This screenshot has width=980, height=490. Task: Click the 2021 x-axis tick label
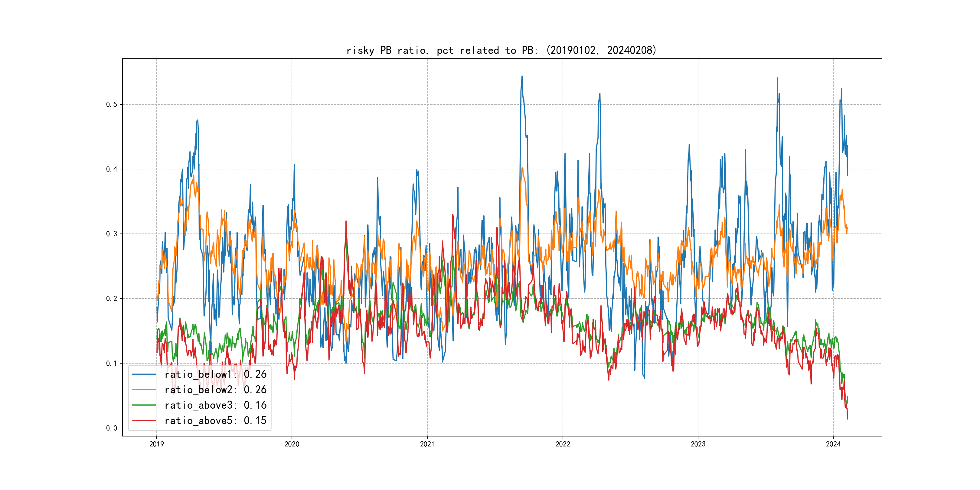427,444
